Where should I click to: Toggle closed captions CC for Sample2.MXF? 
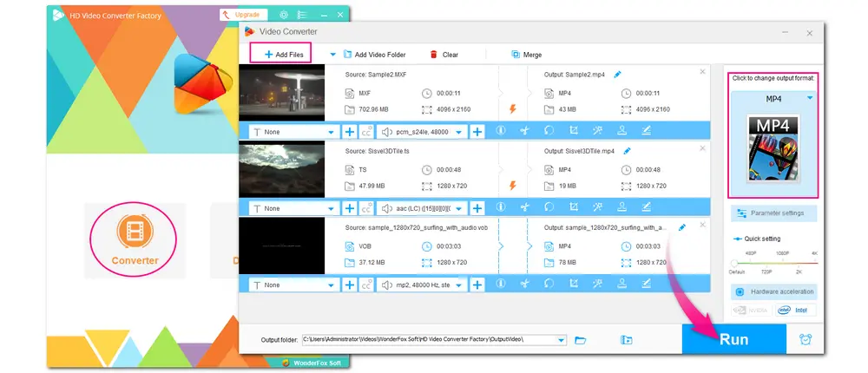367,132
